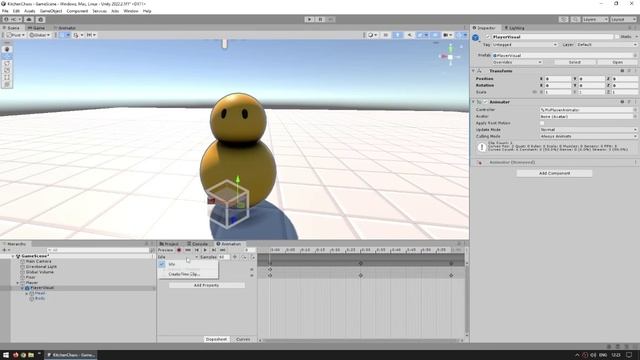This screenshot has height=360, width=640.
Task: Open the Pivot mode dropdown
Action: click(16, 35)
